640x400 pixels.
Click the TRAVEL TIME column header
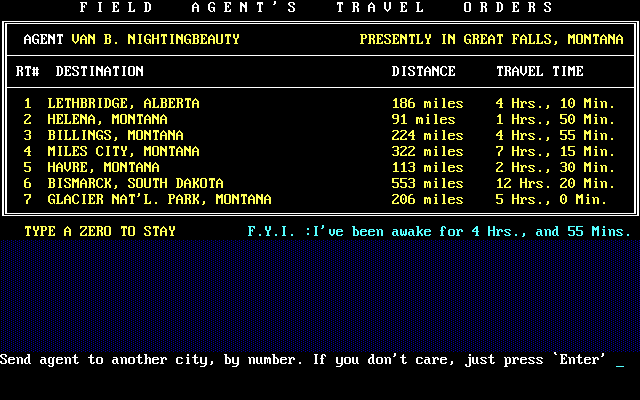click(x=540, y=71)
